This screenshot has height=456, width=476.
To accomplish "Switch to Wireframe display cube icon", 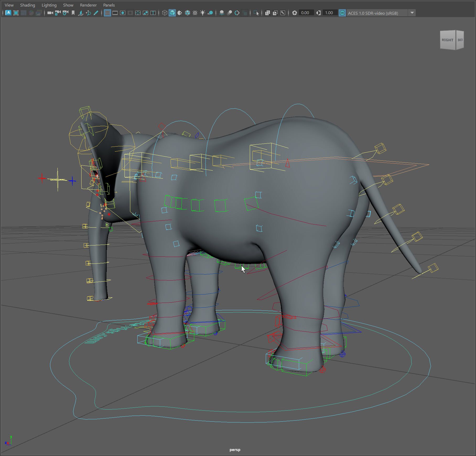I will point(165,13).
